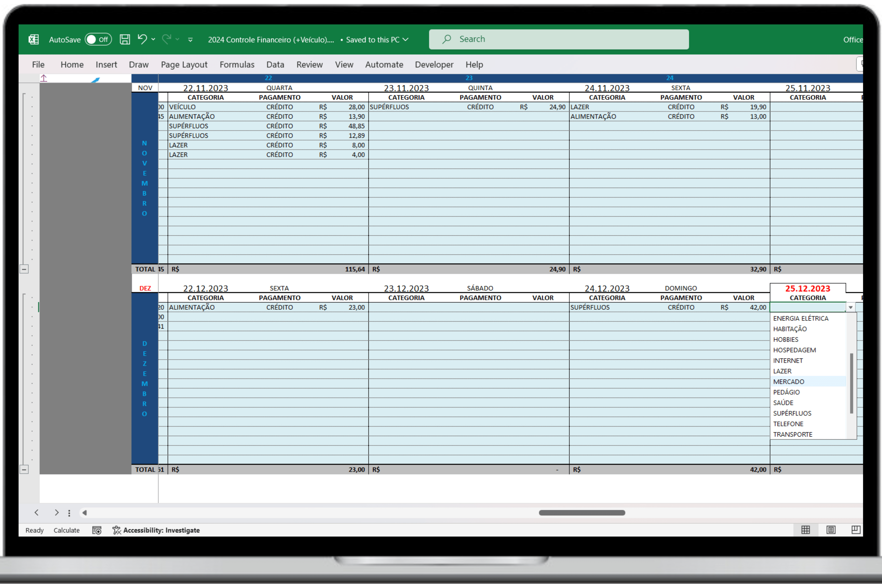
Task: Click the Redo arrow icon
Action: (167, 39)
